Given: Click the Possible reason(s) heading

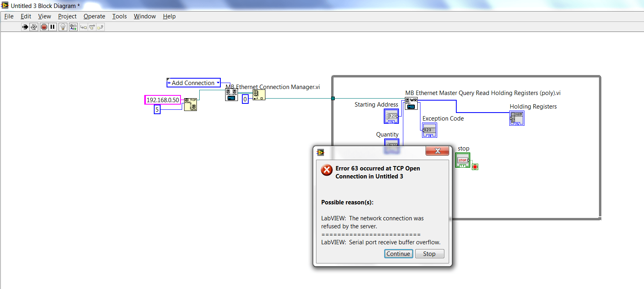Looking at the screenshot, I should coord(348,202).
